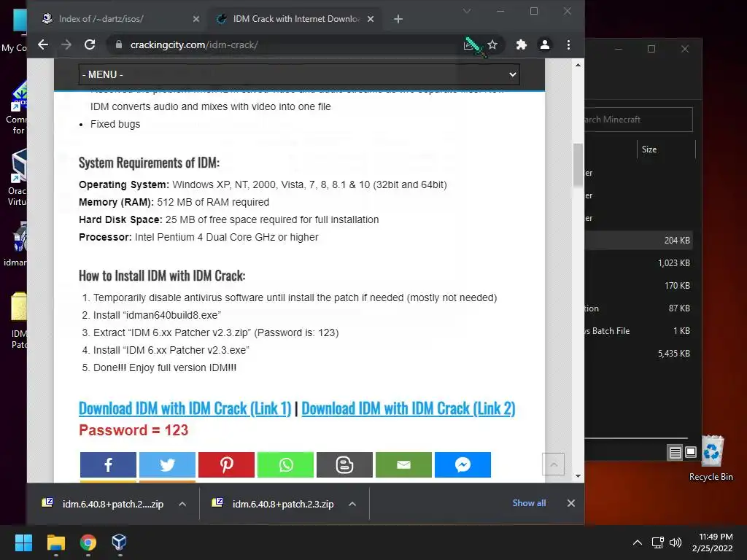Open the Windows Start menu
Viewport: 747px width, 560px height.
click(x=23, y=542)
